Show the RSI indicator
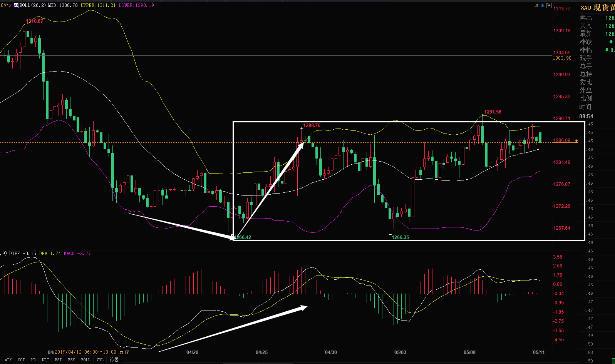This screenshot has height=364, width=615. click(58, 360)
